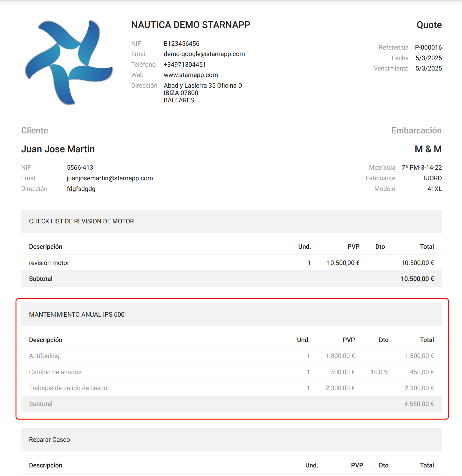Click manufacturer value FJORD
This screenshot has width=462, height=476.
[x=432, y=178]
